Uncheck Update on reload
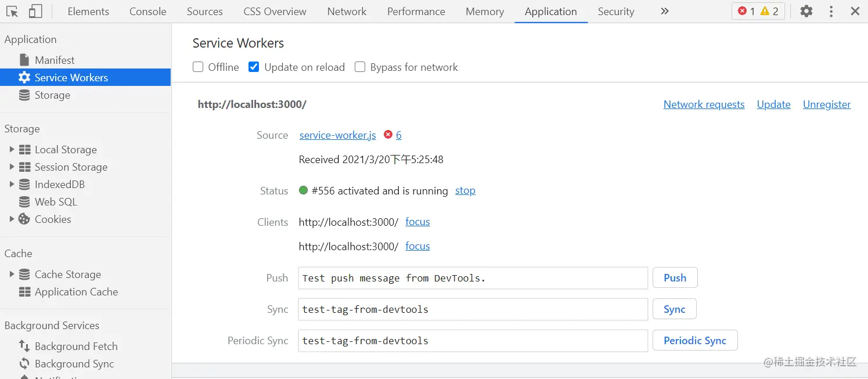This screenshot has width=868, height=379. [254, 67]
